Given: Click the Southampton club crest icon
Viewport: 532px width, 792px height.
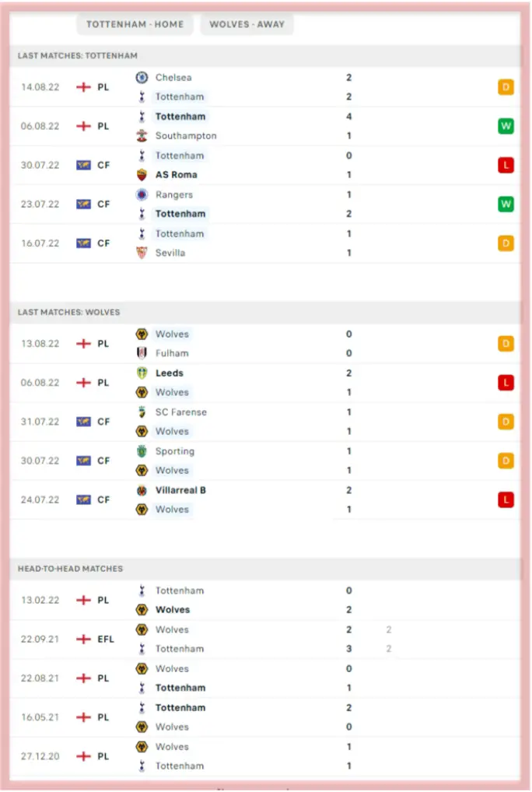Looking at the screenshot, I should pos(142,135).
